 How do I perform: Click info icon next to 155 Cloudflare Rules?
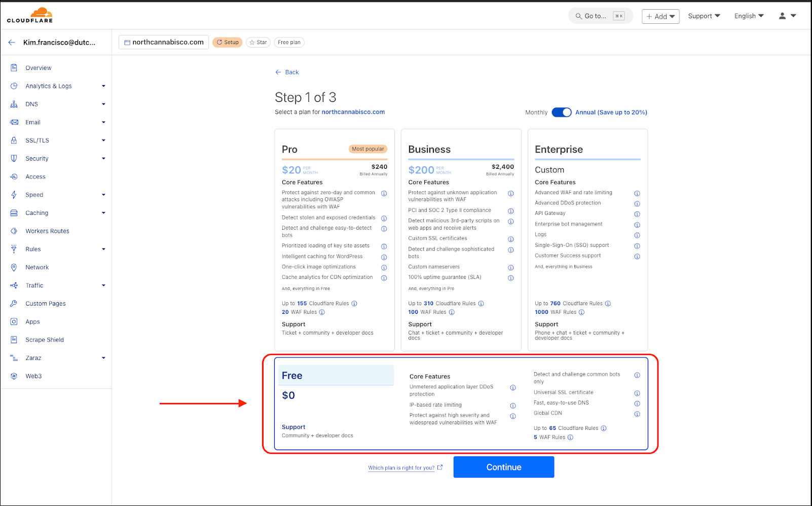pyautogui.click(x=354, y=304)
